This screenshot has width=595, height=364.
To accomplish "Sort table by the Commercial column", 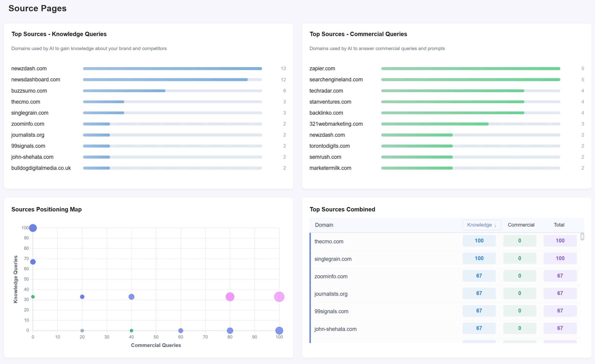I will click(521, 225).
